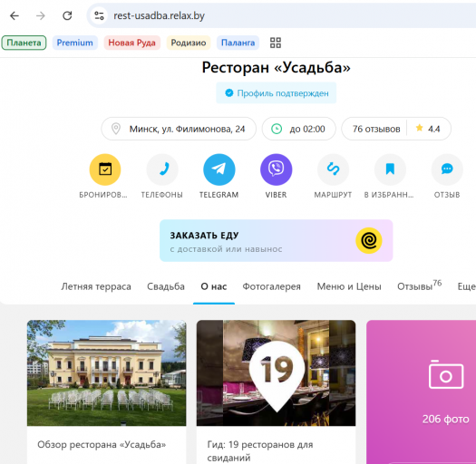The height and width of the screenshot is (464, 476).
Task: Open the Telegram contact icon
Action: 219,169
